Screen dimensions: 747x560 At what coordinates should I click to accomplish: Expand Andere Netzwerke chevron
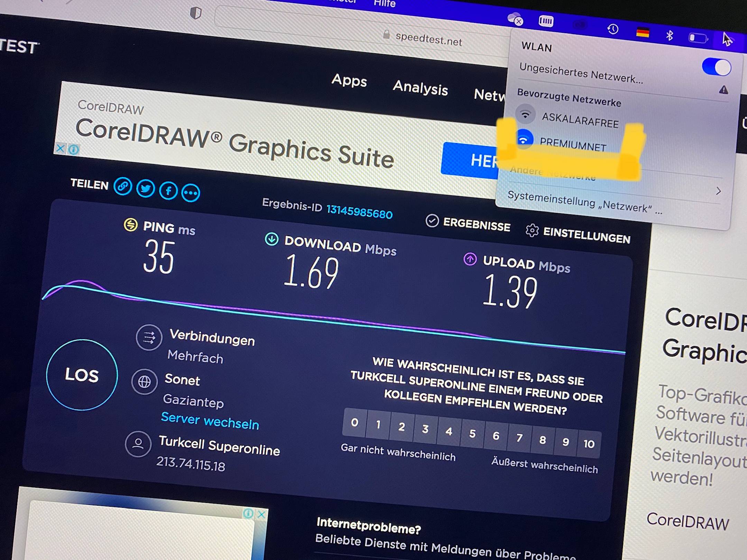(719, 191)
